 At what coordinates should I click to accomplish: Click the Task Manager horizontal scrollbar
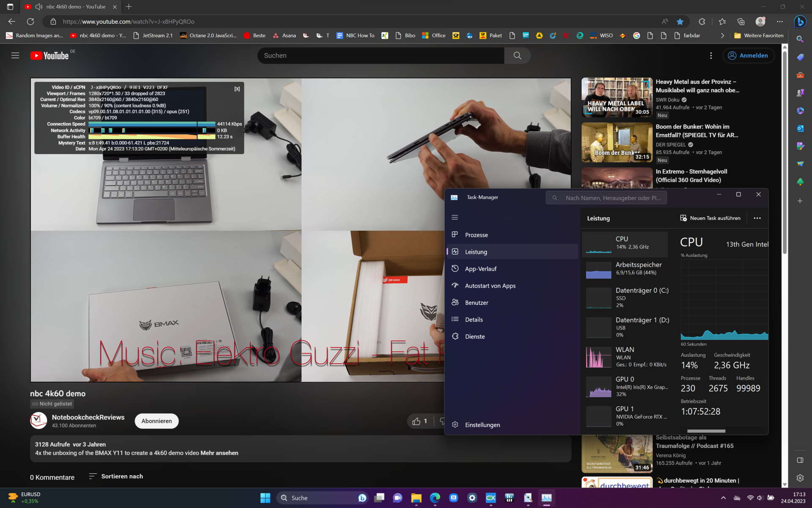[706, 431]
